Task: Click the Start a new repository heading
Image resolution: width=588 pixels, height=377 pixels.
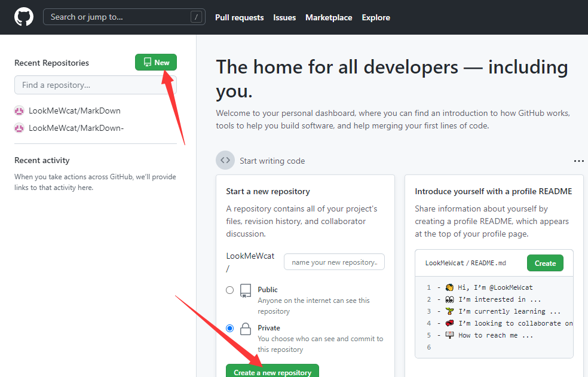Action: coord(268,191)
